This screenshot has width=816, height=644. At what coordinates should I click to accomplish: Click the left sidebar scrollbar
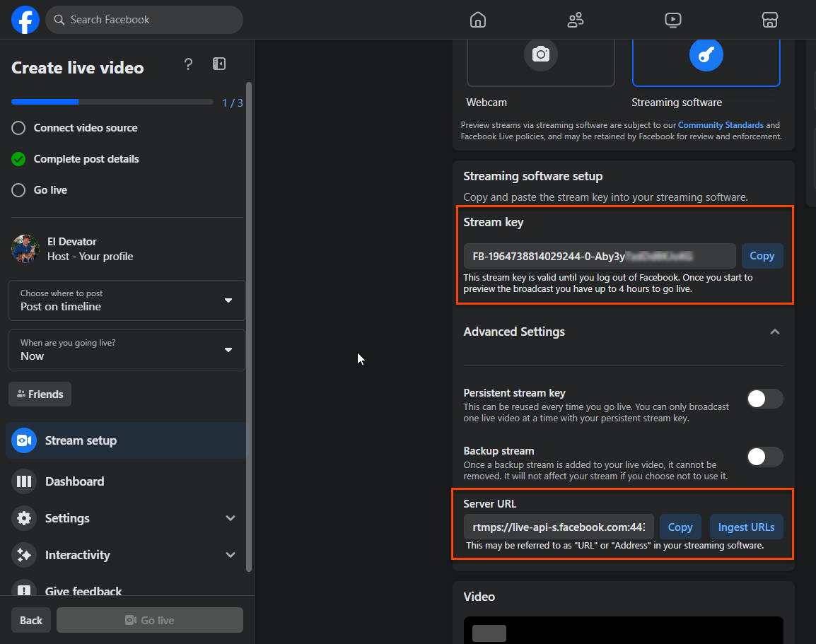249,327
